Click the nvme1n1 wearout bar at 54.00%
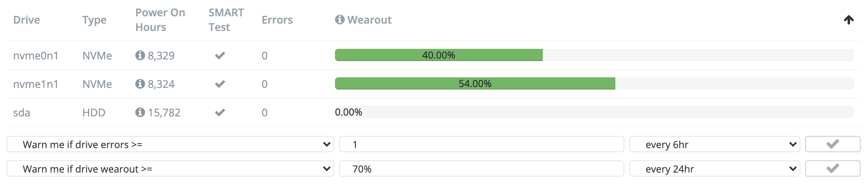868x188 pixels. pyautogui.click(x=475, y=83)
